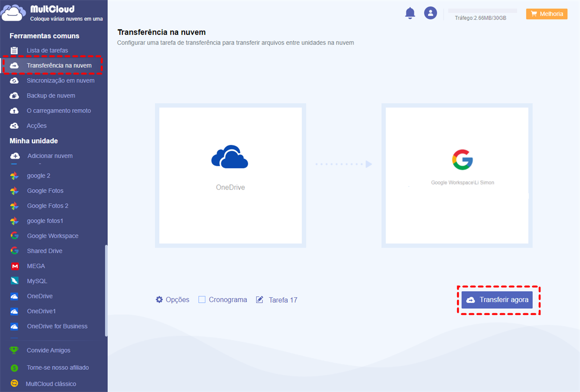Select OneDrive in sidebar list
Screen dimensions: 580x392
pyautogui.click(x=40, y=296)
